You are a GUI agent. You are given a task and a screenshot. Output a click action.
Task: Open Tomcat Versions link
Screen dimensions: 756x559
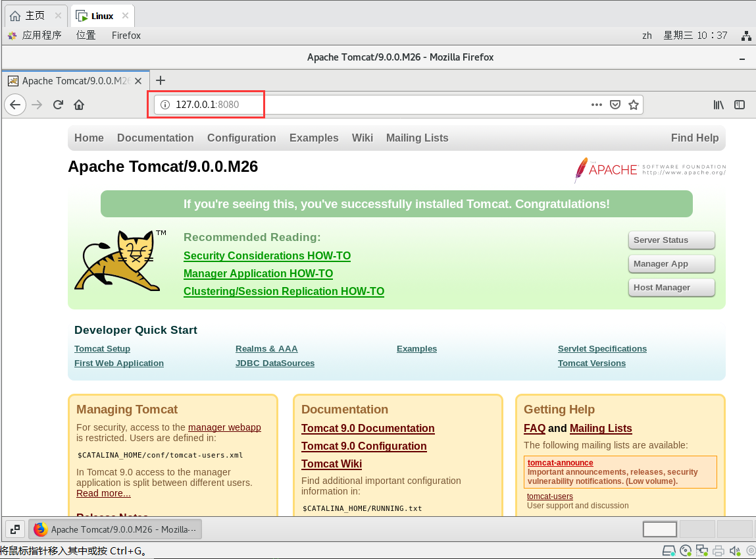(592, 363)
